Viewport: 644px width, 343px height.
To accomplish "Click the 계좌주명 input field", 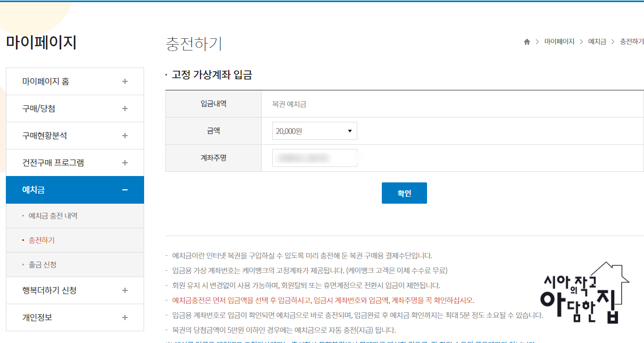I will [314, 158].
